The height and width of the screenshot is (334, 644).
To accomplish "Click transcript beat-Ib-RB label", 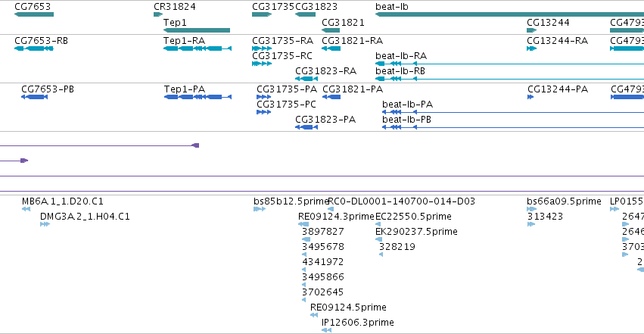I will coord(400,71).
